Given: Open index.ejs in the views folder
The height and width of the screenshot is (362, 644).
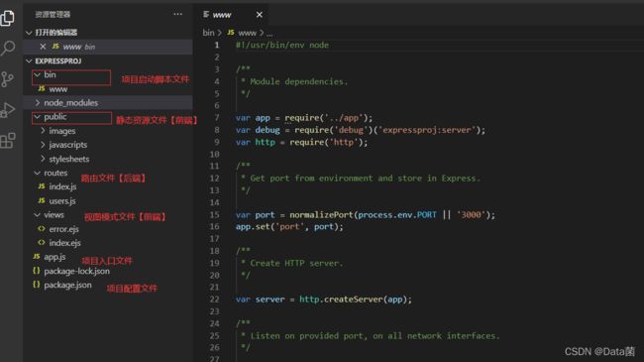Looking at the screenshot, I should tap(108, 243).
